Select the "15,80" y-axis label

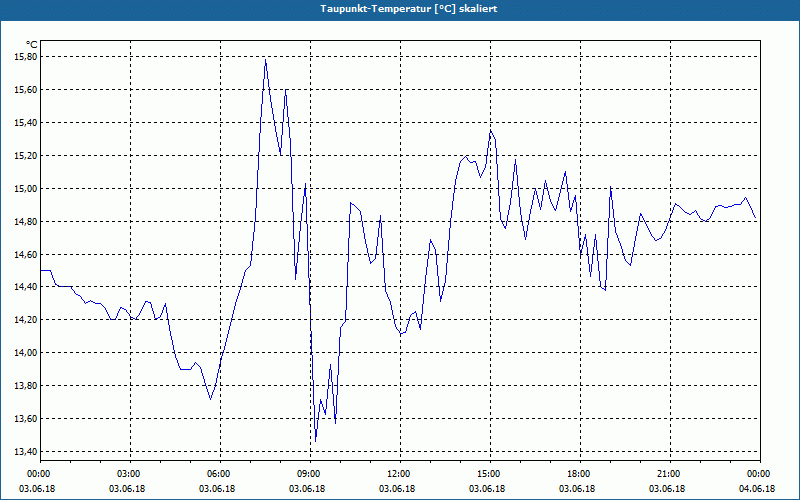(x=26, y=57)
